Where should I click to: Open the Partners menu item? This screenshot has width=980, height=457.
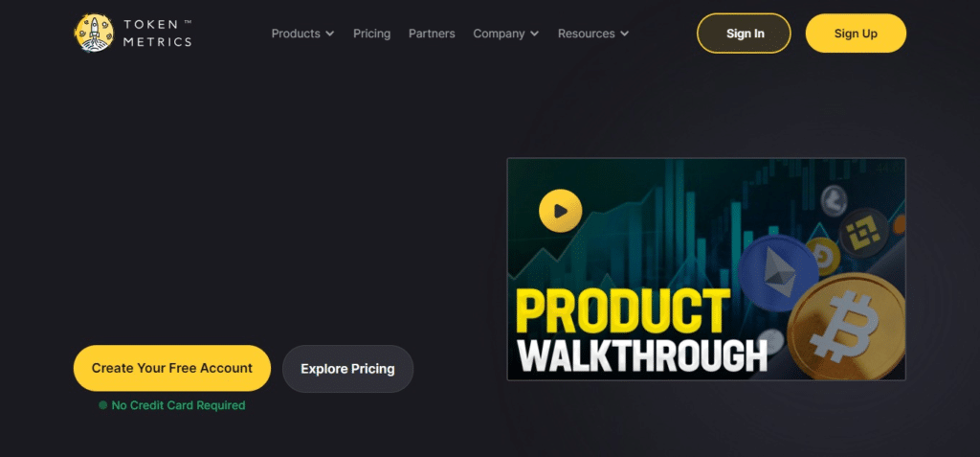[x=432, y=34]
